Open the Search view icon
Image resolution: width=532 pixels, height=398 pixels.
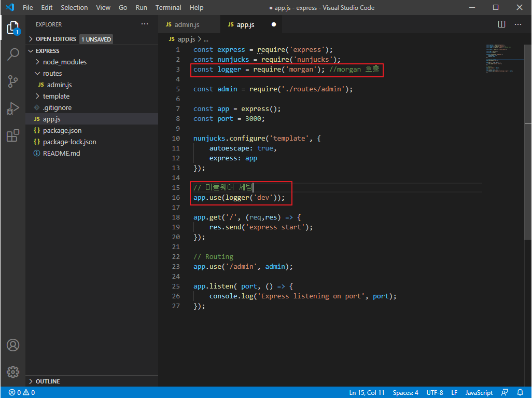(13, 54)
